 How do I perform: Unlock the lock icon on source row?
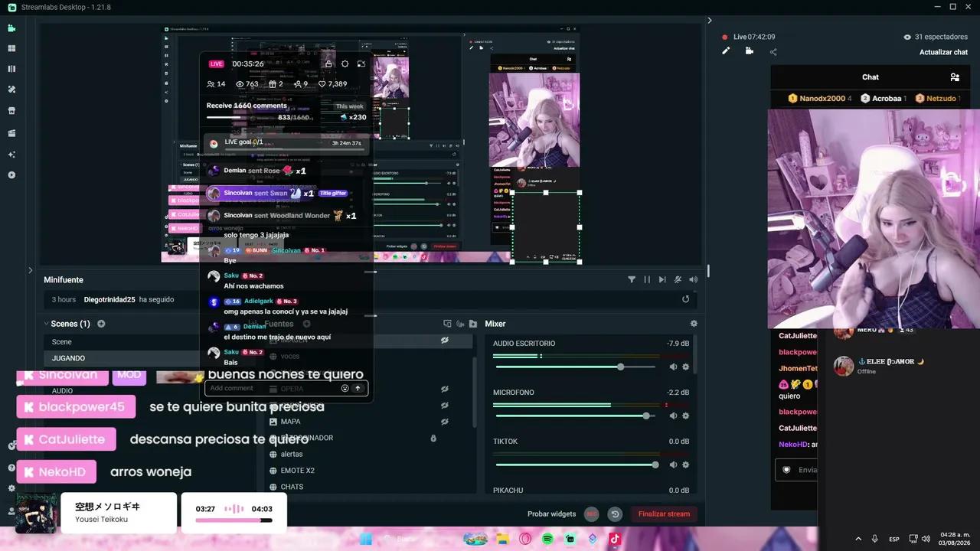coord(433,439)
